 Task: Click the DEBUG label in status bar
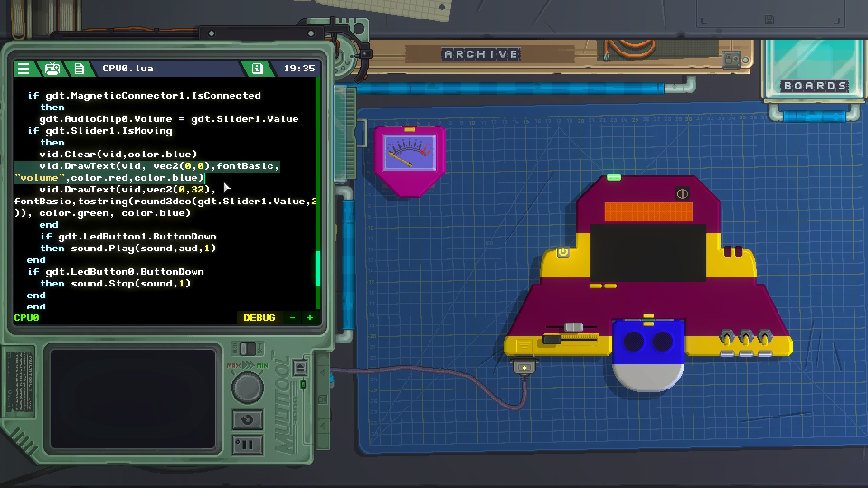(x=259, y=317)
